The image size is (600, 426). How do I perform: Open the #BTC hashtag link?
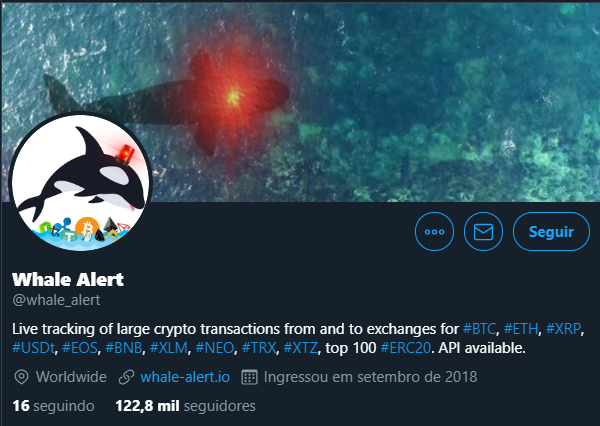[479, 329]
